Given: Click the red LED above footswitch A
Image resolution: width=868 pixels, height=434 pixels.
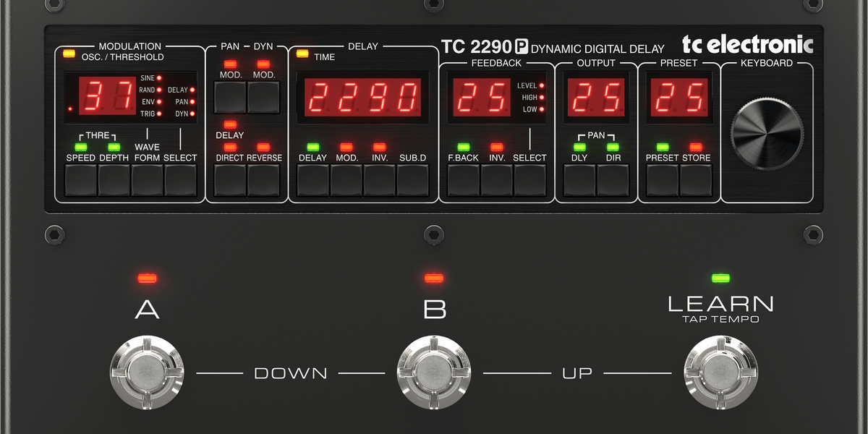Looking at the screenshot, I should [x=148, y=278].
